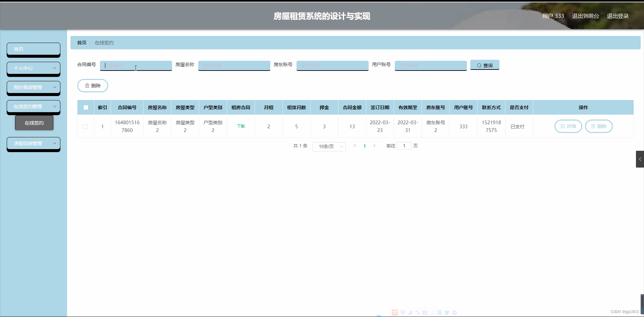Click the document icon inside the 详情 button
The height and width of the screenshot is (317, 644).
point(563,126)
